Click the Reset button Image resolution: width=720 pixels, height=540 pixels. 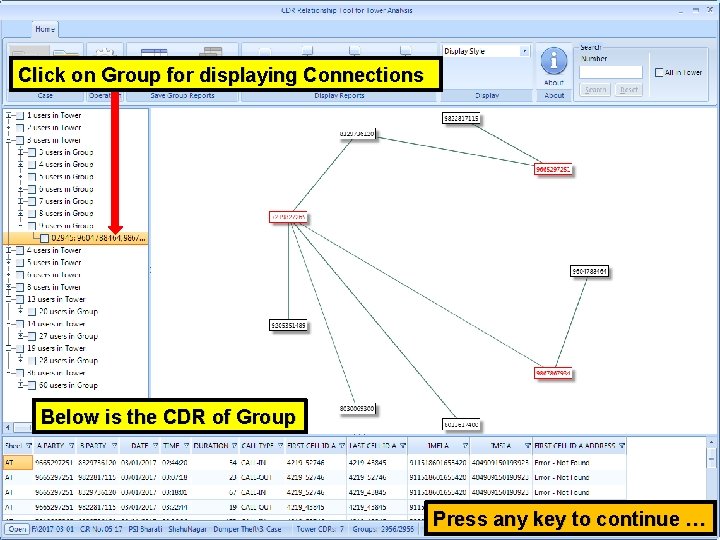point(629,90)
